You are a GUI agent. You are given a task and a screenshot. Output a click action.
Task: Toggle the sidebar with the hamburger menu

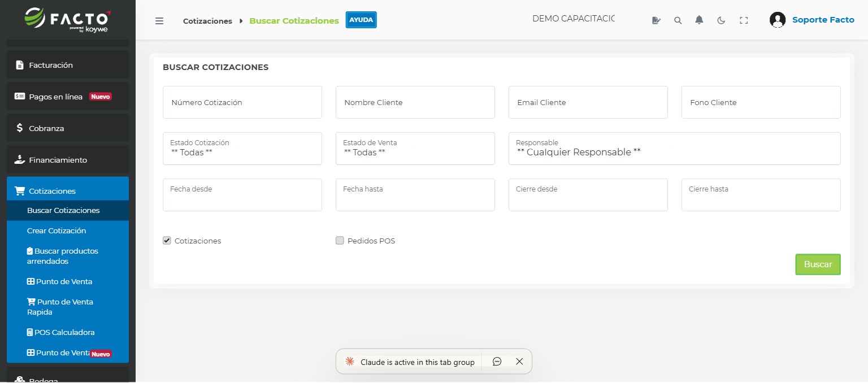click(x=159, y=20)
